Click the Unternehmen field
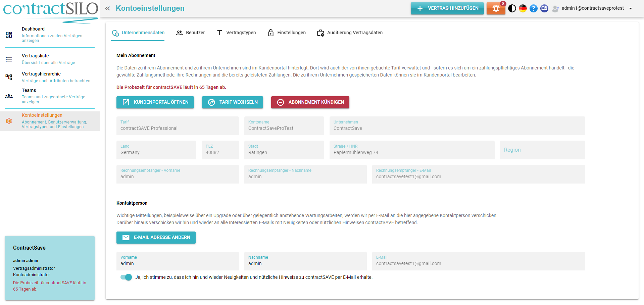This screenshot has width=644, height=305. tap(457, 126)
